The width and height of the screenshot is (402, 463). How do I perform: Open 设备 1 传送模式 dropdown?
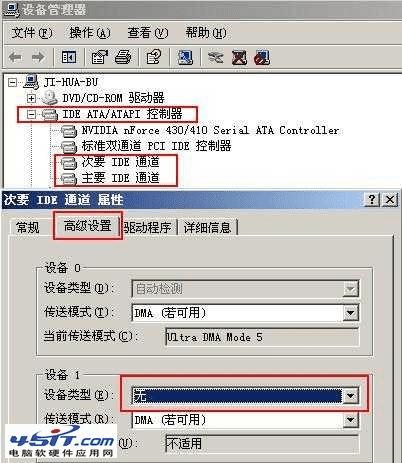tap(351, 420)
